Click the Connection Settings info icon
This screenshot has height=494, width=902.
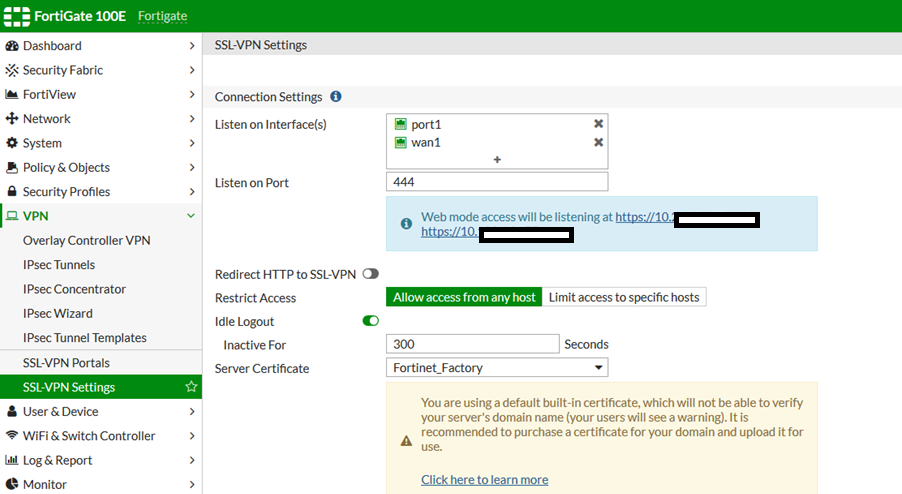(336, 97)
